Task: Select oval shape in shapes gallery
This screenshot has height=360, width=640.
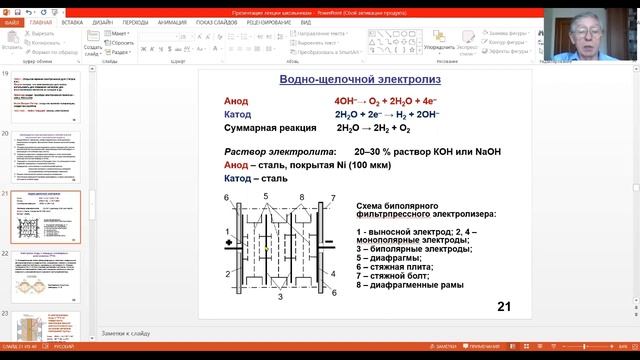Action: coord(404,34)
